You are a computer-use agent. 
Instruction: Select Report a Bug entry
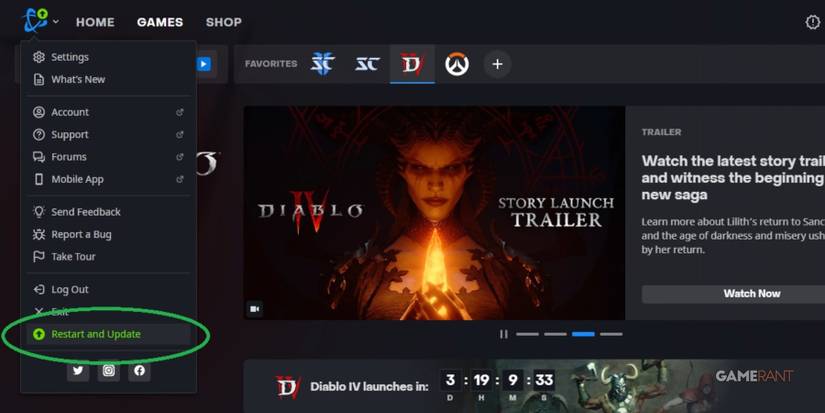108,235
